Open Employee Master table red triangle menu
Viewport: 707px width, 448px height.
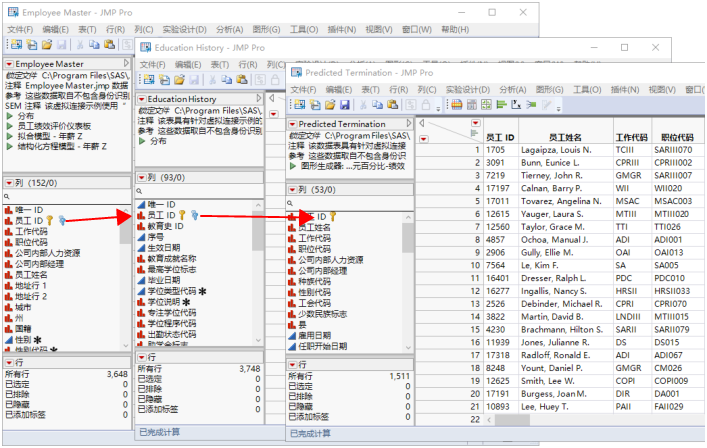9,64
